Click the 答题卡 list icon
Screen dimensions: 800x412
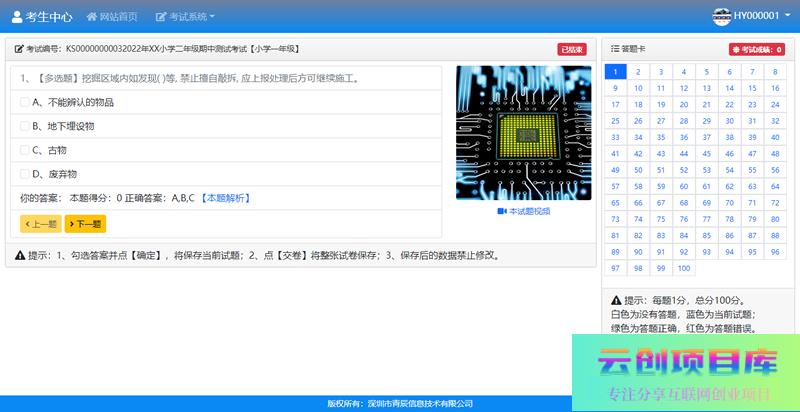coord(615,49)
